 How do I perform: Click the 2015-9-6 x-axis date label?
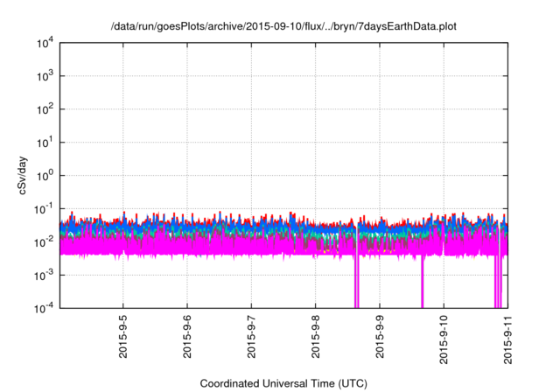pos(187,337)
